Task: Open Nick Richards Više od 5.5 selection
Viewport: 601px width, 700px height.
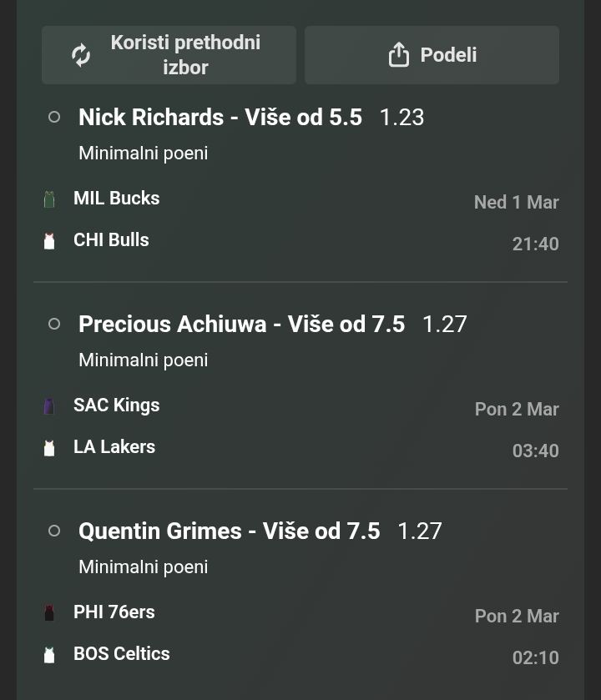Action: point(220,118)
